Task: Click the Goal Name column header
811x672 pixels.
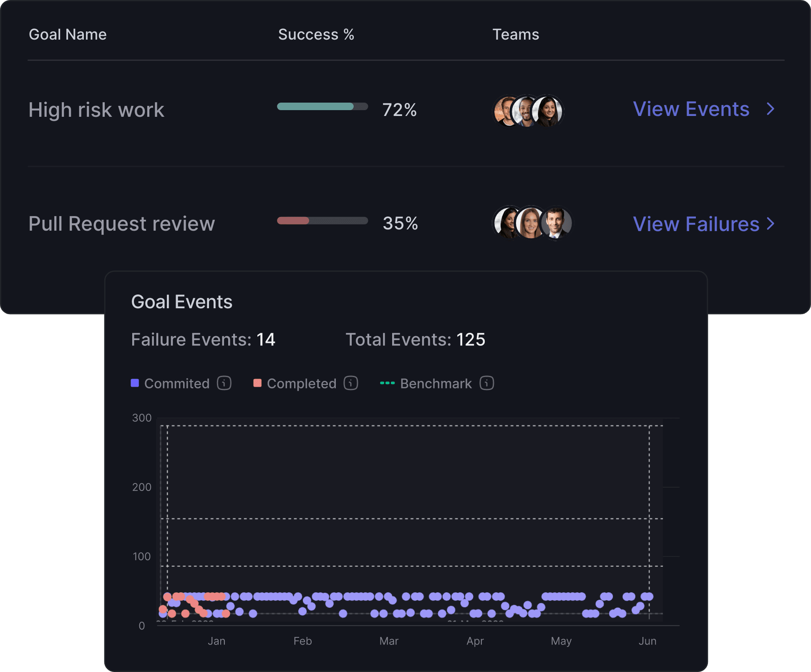Action: (x=68, y=34)
